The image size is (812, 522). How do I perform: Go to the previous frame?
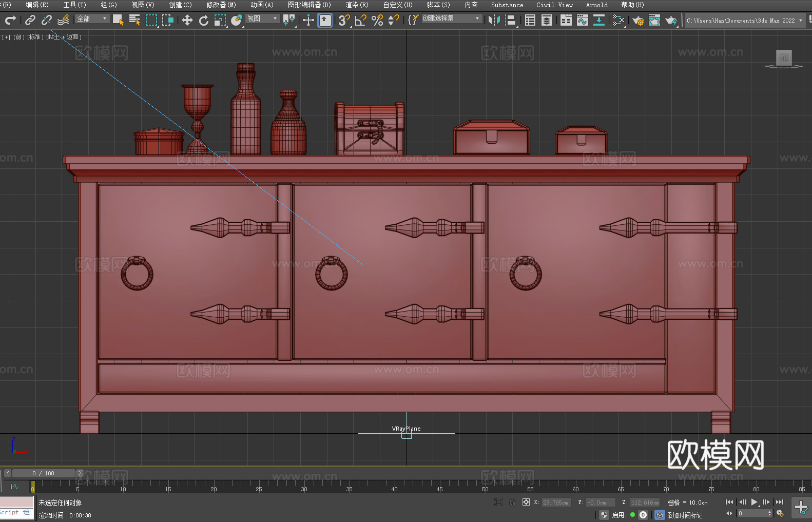coord(742,502)
